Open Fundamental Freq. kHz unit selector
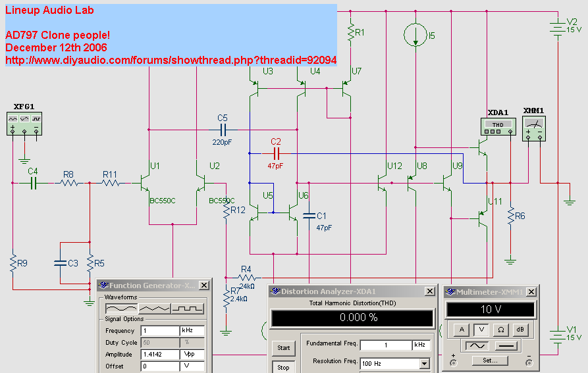588x373 pixels. click(x=421, y=345)
